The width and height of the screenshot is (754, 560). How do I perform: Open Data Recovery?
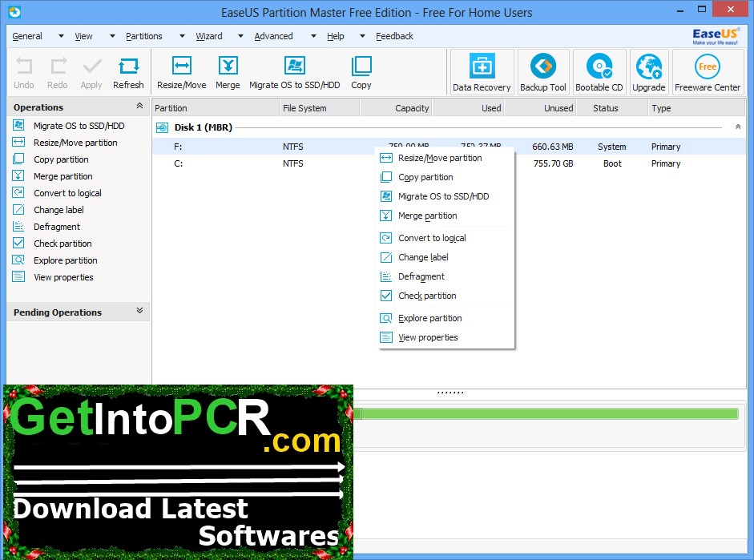coord(482,72)
